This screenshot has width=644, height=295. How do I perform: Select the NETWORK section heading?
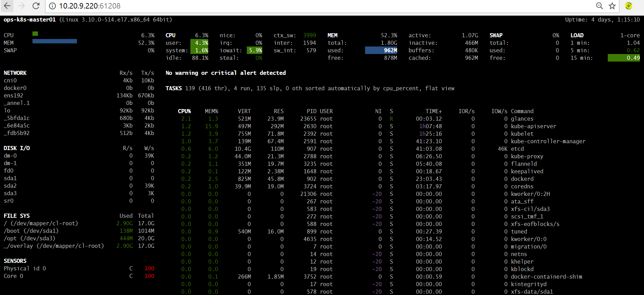pos(15,73)
